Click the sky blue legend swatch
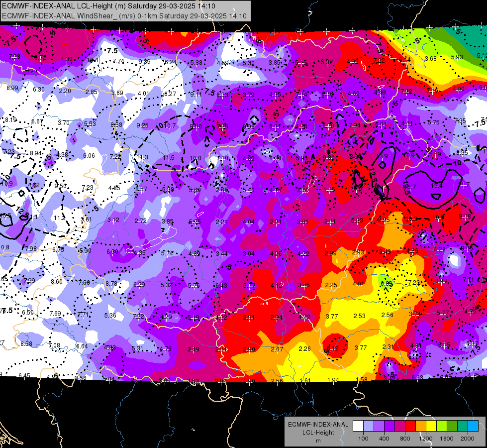Image resolution: width=487 pixels, height=448 pixels. click(x=473, y=426)
